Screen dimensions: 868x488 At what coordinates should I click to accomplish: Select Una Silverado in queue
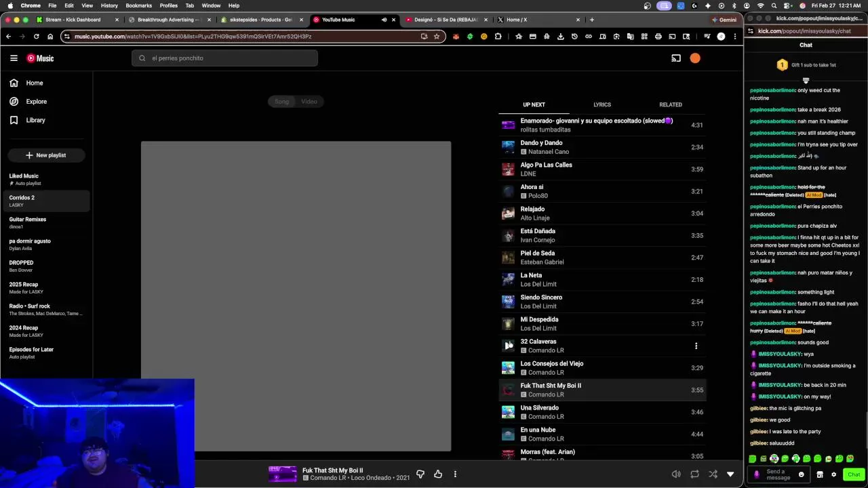[602, 412]
